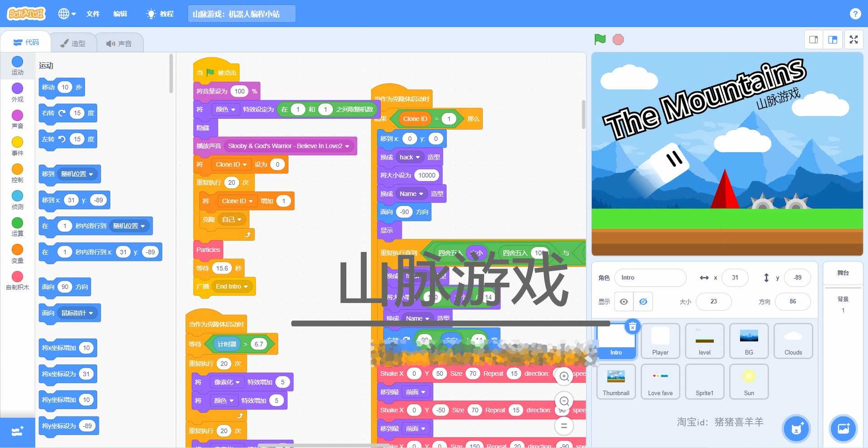Screen dimensions: 868x448
Task: Open the help question mark icon
Action: tap(855, 14)
